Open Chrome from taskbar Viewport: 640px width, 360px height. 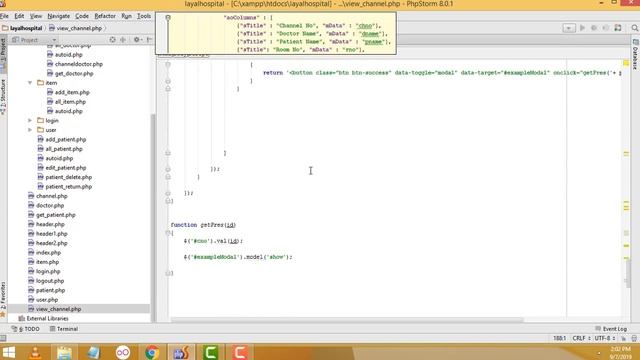pyautogui.click(x=152, y=352)
